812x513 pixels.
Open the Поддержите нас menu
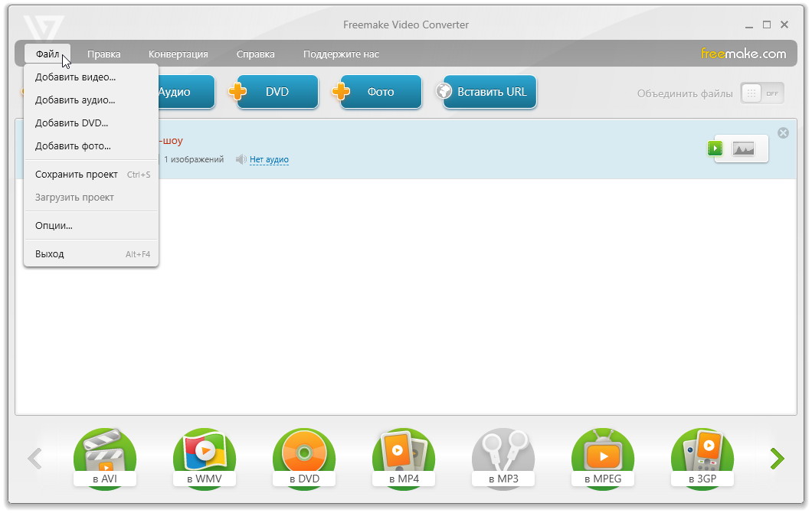[x=341, y=54]
